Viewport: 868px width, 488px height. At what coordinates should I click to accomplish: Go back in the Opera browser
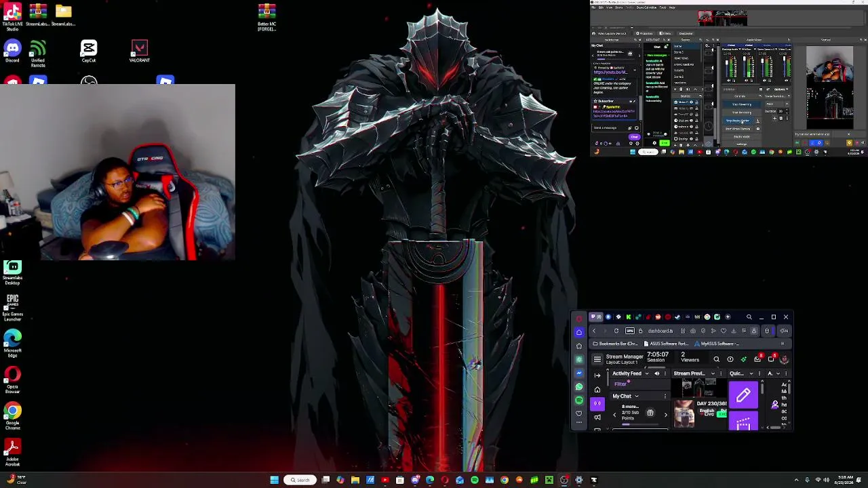click(x=594, y=331)
